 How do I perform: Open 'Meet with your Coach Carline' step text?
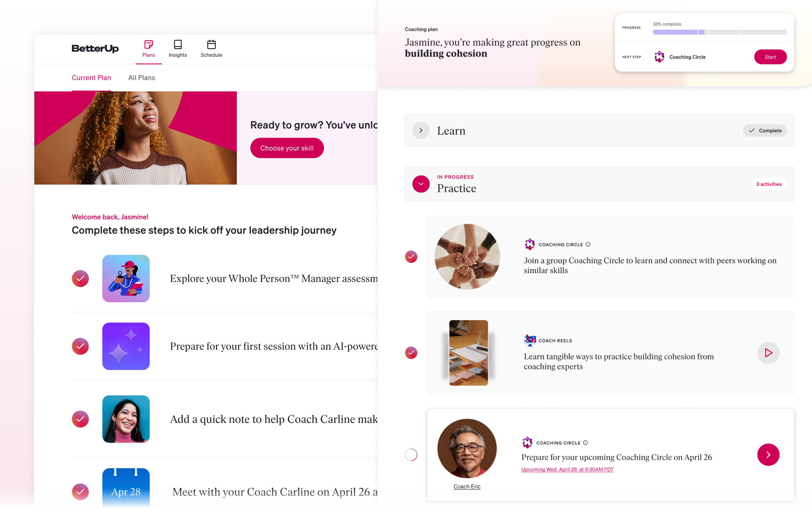click(275, 492)
